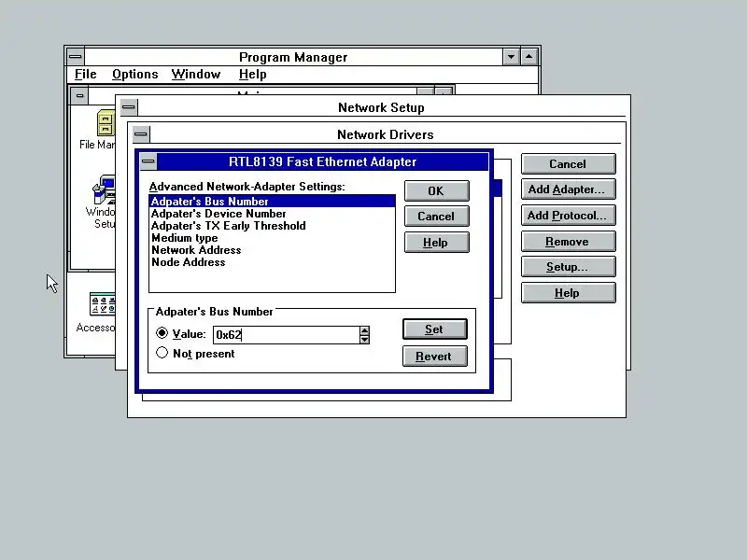The width and height of the screenshot is (747, 560).
Task: Open the Help menu in Program Manager
Action: [x=252, y=75]
